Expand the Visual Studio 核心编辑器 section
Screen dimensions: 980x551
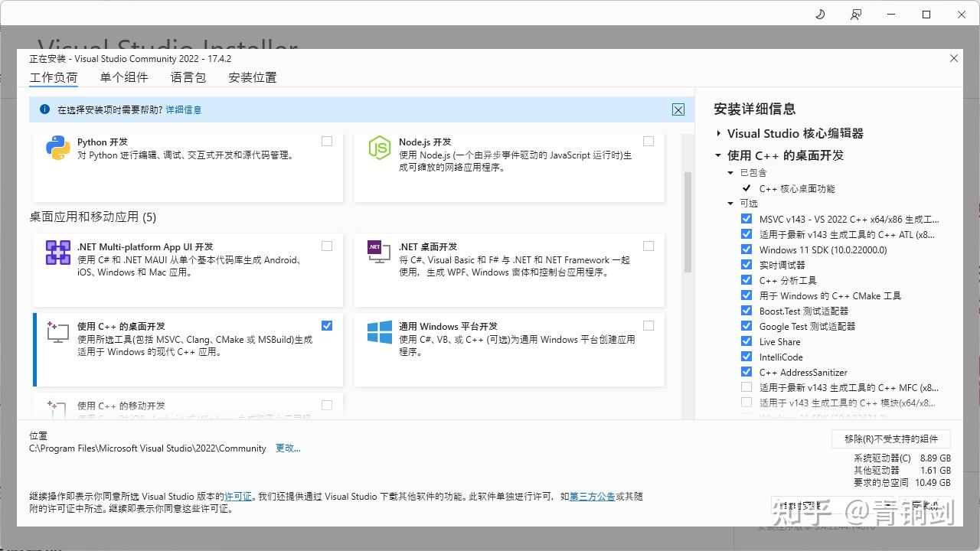pyautogui.click(x=718, y=133)
